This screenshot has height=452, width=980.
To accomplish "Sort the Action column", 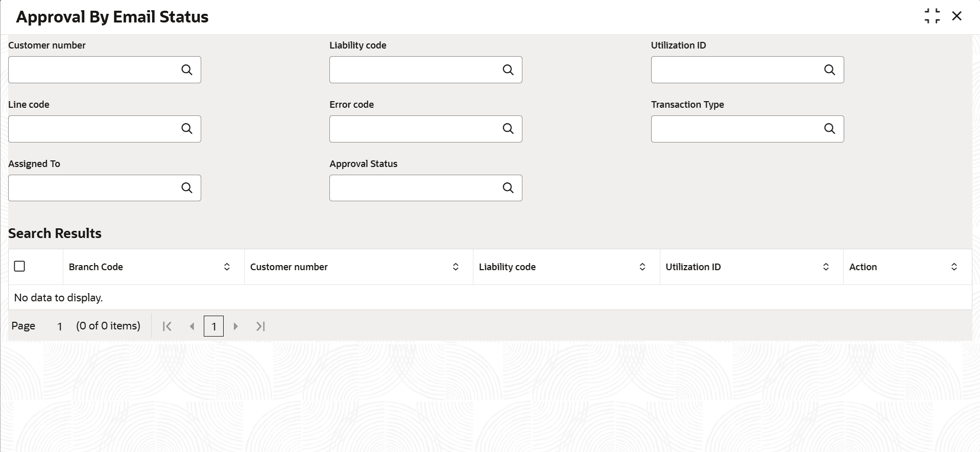I will [954, 267].
